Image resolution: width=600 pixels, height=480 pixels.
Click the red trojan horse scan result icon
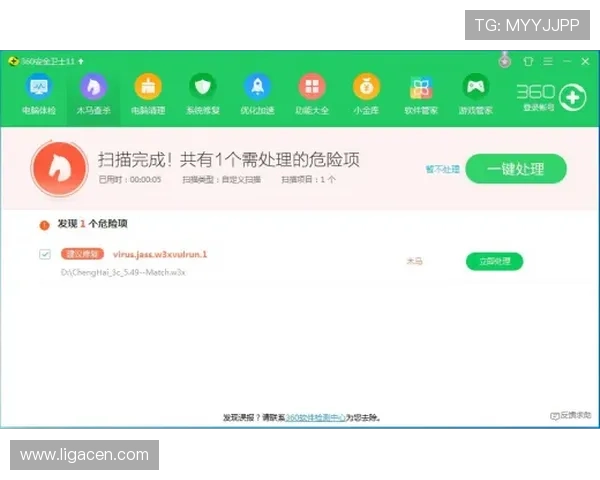tap(59, 169)
